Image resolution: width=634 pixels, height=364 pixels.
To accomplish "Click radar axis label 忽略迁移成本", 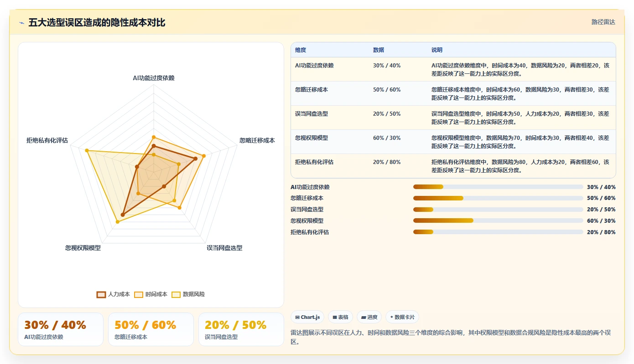I will [x=257, y=141].
